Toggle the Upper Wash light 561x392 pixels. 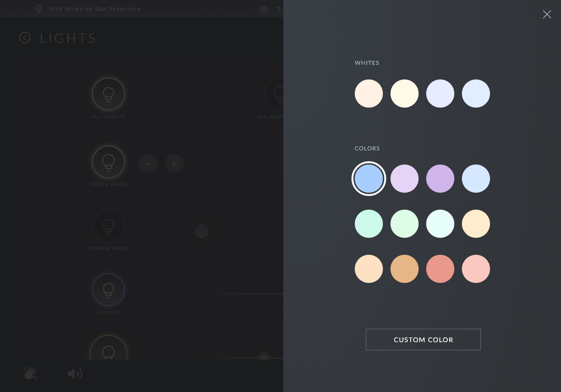pyautogui.click(x=109, y=162)
